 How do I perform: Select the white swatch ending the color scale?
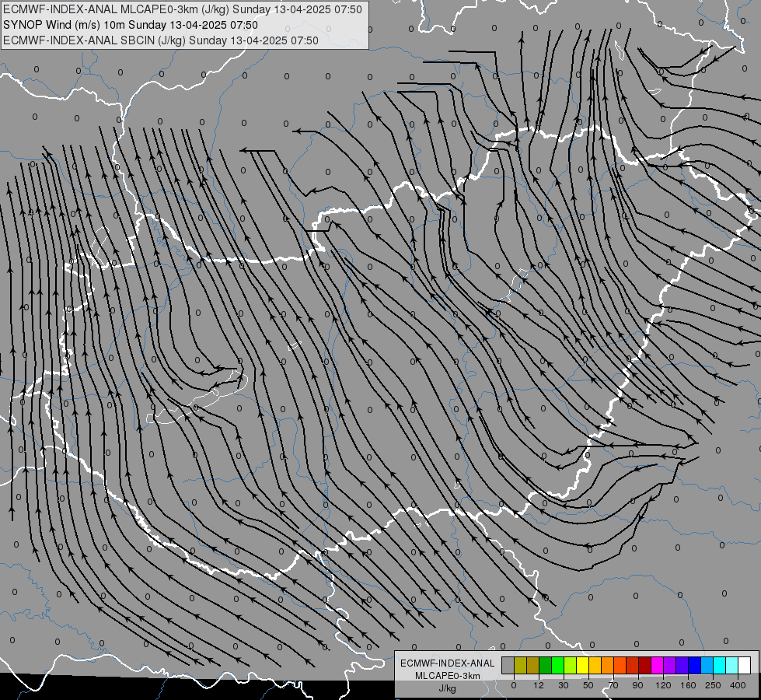(x=744, y=666)
